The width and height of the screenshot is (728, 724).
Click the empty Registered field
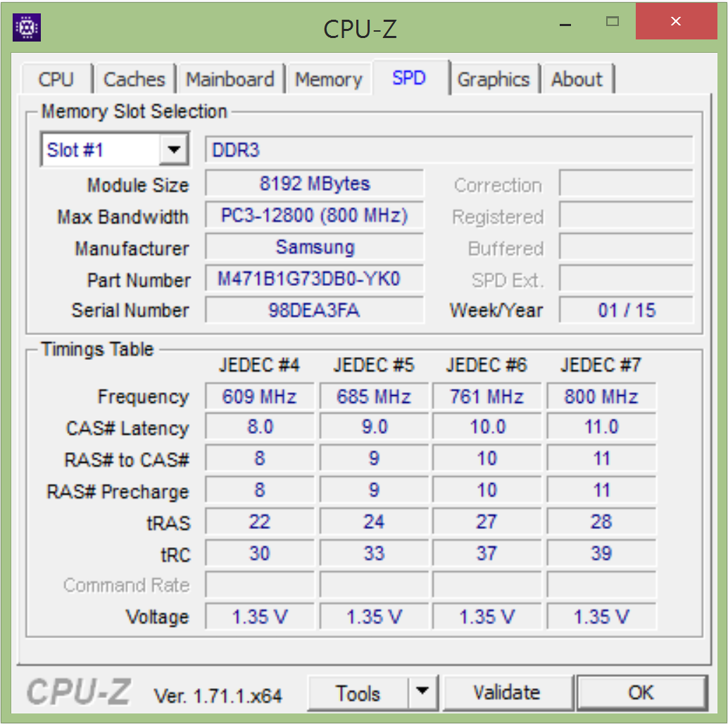click(x=627, y=215)
